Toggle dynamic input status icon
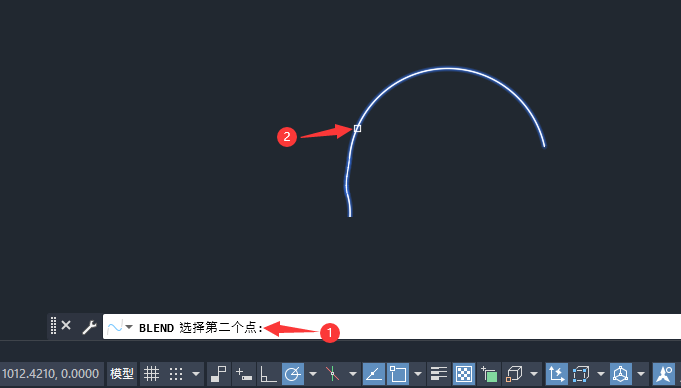 pyautogui.click(x=244, y=374)
